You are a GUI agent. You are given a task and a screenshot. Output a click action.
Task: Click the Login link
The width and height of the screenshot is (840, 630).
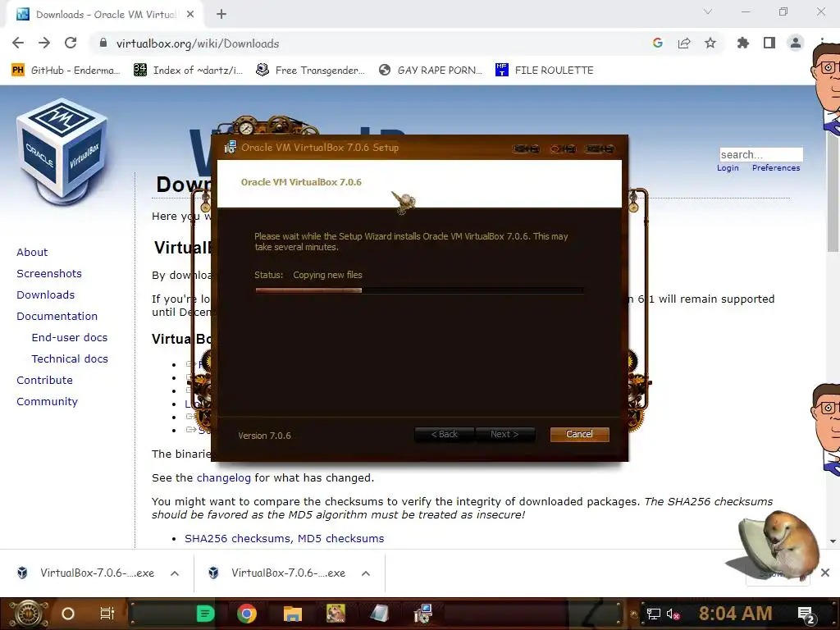(x=728, y=167)
